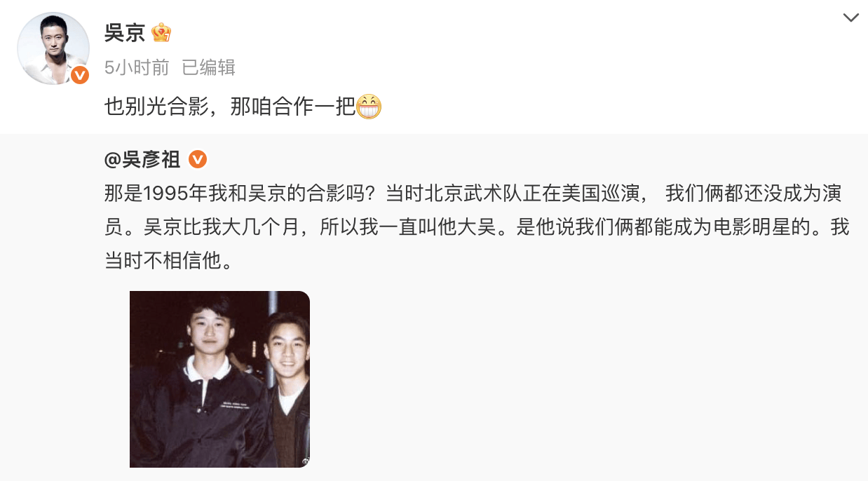The width and height of the screenshot is (868, 481).
Task: Click the 5小时前 timestamp
Action: pos(137,67)
